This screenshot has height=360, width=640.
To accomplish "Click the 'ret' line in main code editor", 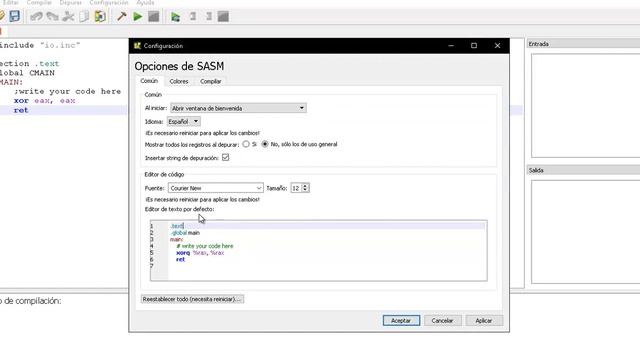I will click(x=21, y=110).
